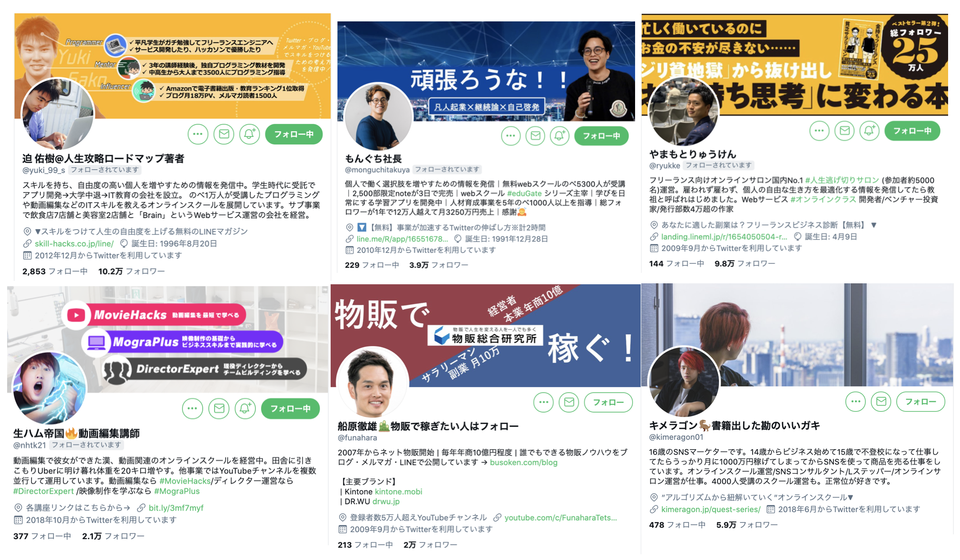Send a message to 迫 佑樹
Image resolution: width=960 pixels, height=560 pixels.
pyautogui.click(x=224, y=134)
